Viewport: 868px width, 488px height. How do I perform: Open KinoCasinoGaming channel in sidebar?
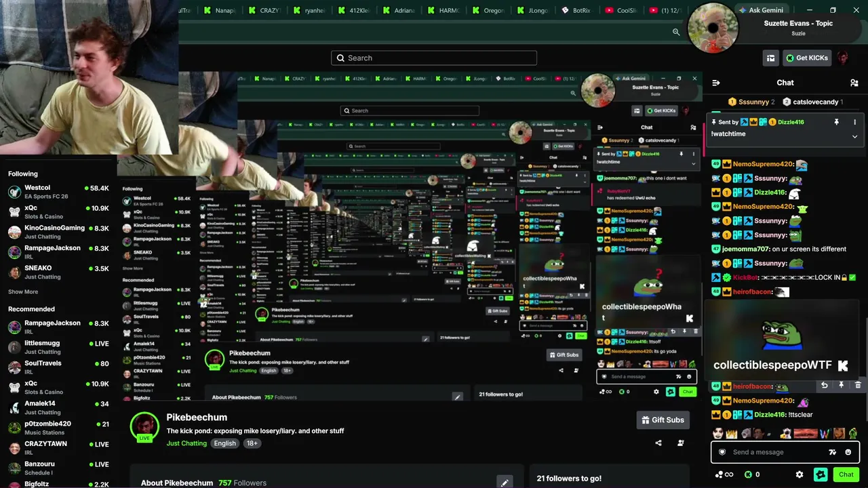coord(58,232)
